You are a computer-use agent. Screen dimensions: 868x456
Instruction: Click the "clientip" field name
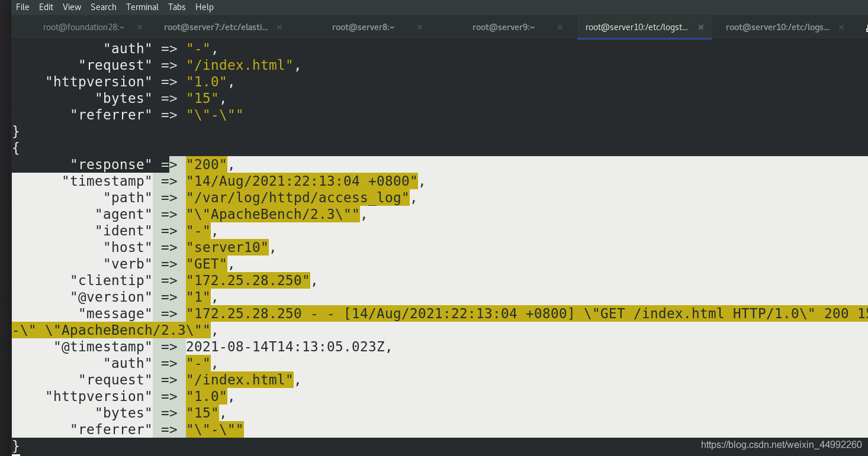point(111,280)
